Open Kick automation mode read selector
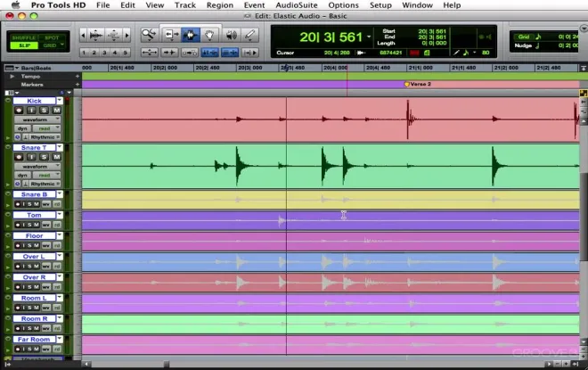The height and width of the screenshot is (370, 588). 46,128
